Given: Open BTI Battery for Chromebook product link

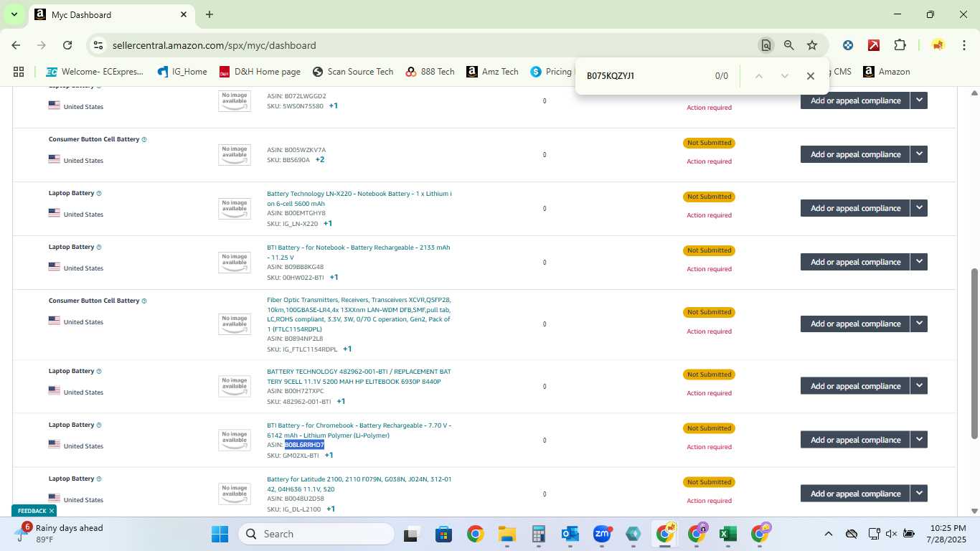Looking at the screenshot, I should (359, 430).
